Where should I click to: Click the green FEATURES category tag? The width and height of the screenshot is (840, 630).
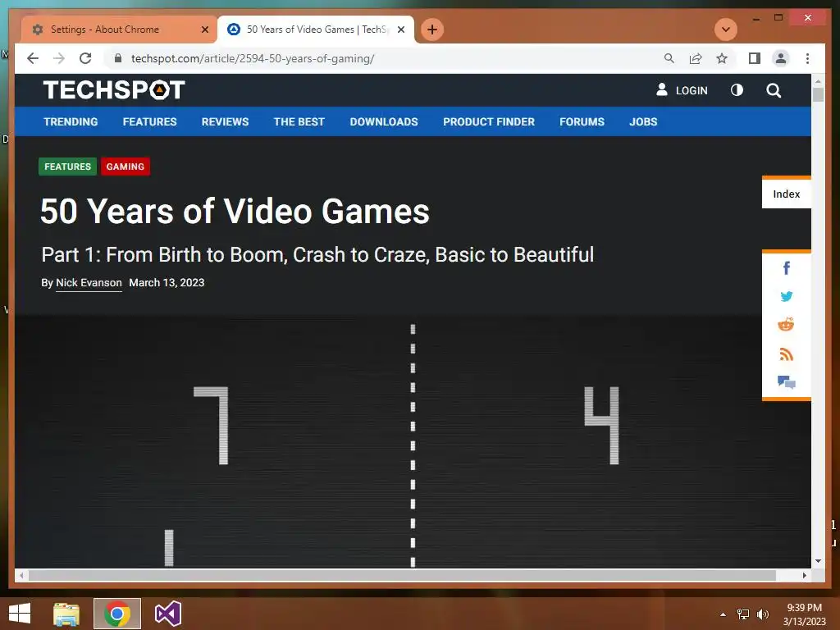coord(67,167)
